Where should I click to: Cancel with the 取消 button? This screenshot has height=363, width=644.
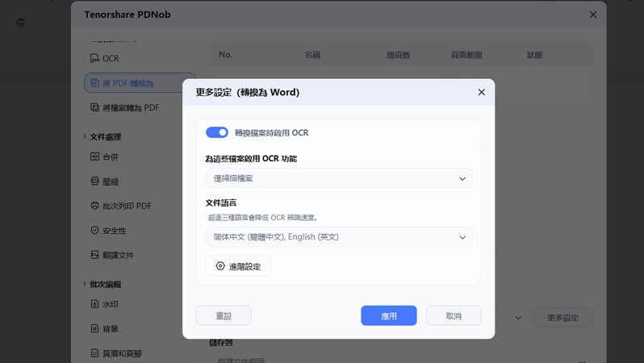click(454, 315)
